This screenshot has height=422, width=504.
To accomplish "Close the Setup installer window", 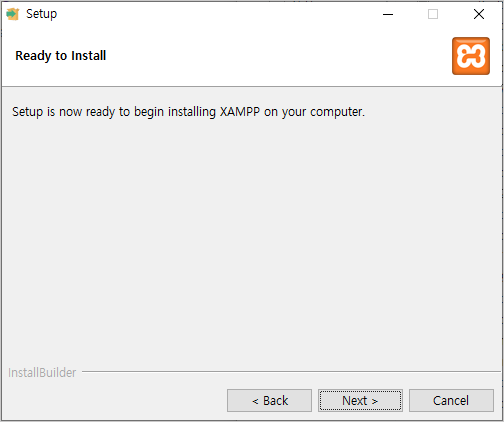I will tap(479, 14).
